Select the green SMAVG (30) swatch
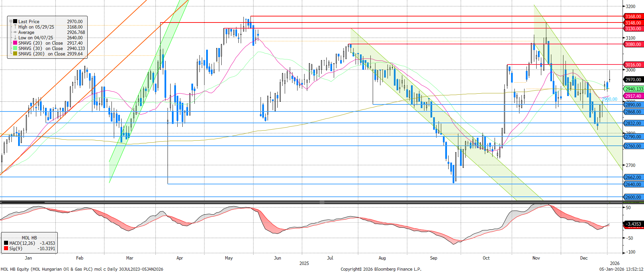Viewport: 644px width, 272px height. [15, 48]
